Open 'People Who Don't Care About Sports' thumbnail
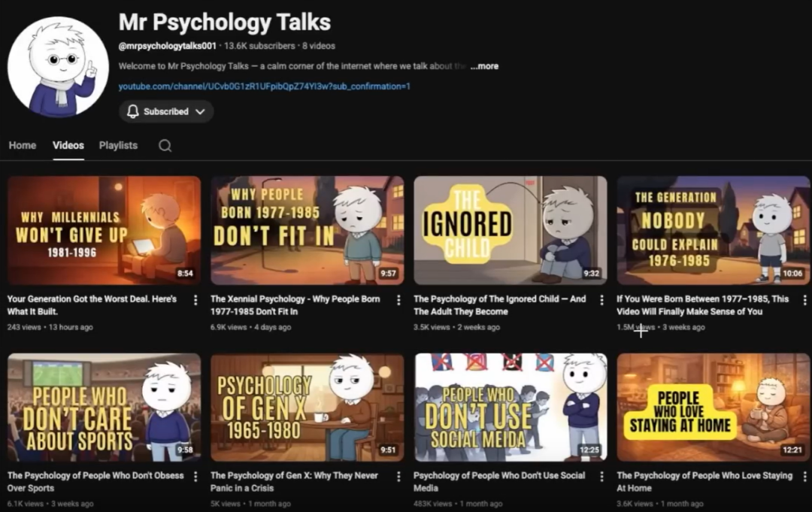 104,407
